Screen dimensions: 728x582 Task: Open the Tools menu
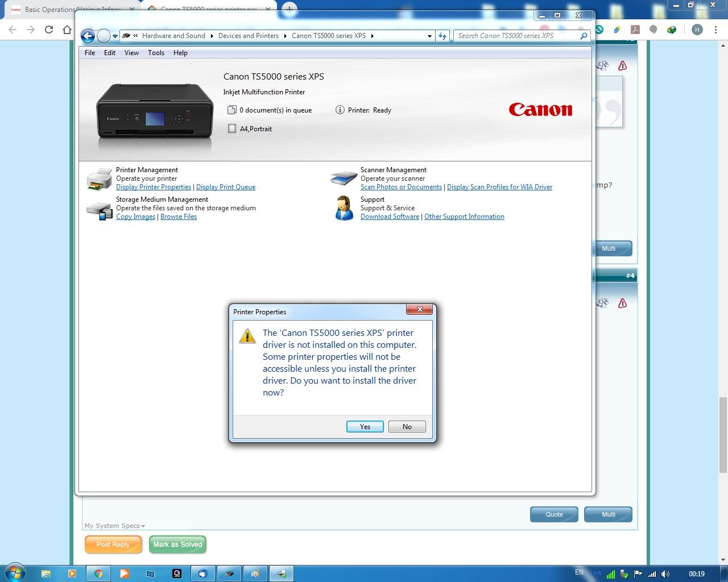pyautogui.click(x=156, y=53)
